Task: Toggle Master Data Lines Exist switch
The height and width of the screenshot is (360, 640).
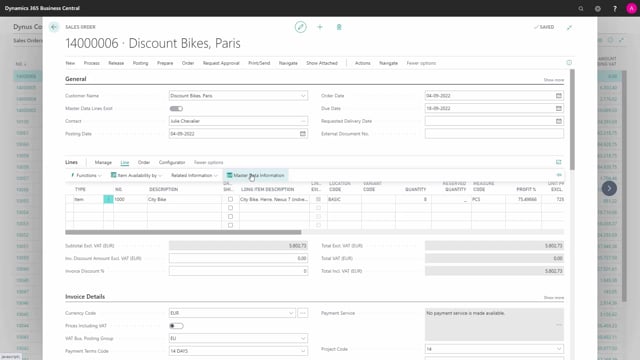Action: point(176,109)
